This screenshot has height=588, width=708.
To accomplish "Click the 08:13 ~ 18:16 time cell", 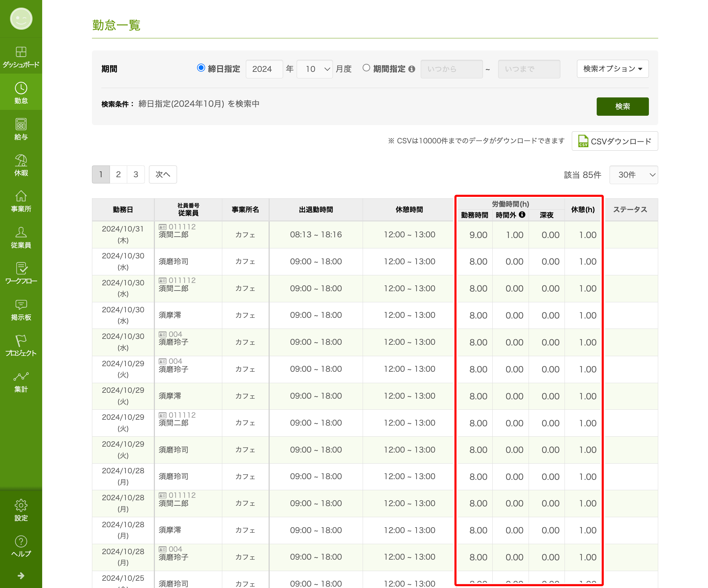I will click(x=316, y=235).
